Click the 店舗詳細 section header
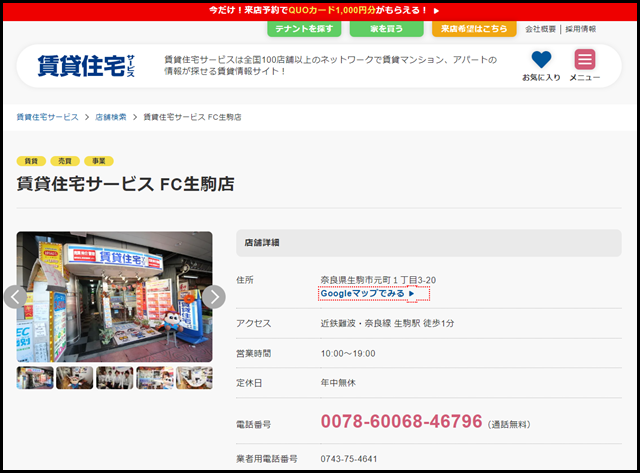Viewport: 640px width, 473px height. (x=429, y=243)
